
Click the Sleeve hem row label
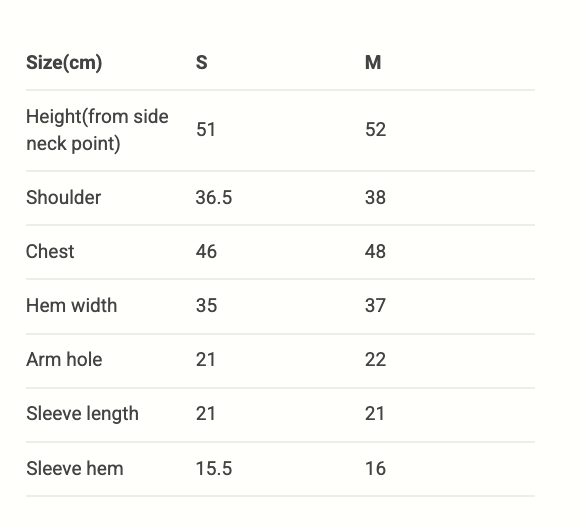74,468
